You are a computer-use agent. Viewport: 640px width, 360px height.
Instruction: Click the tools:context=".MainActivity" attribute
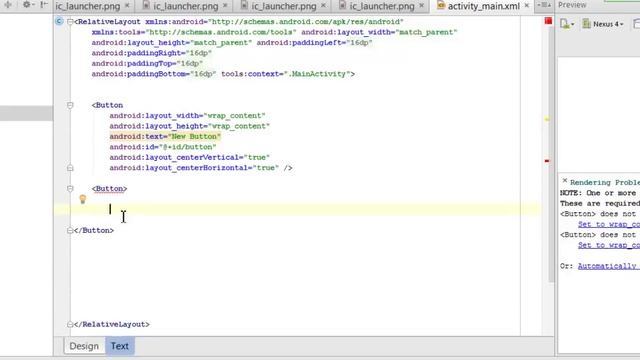pyautogui.click(x=286, y=74)
